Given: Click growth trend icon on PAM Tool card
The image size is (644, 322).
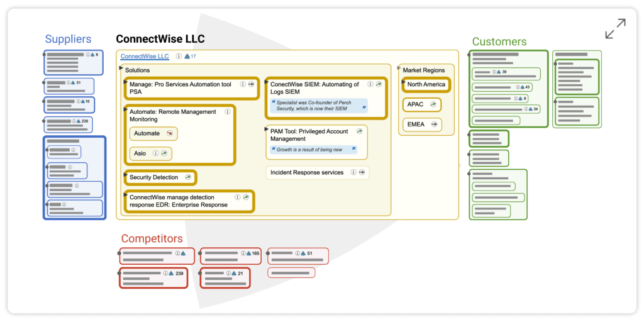Looking at the screenshot, I should 360,131.
